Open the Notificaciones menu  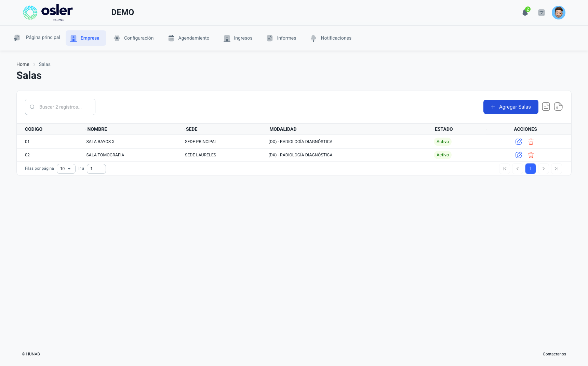pyautogui.click(x=331, y=38)
